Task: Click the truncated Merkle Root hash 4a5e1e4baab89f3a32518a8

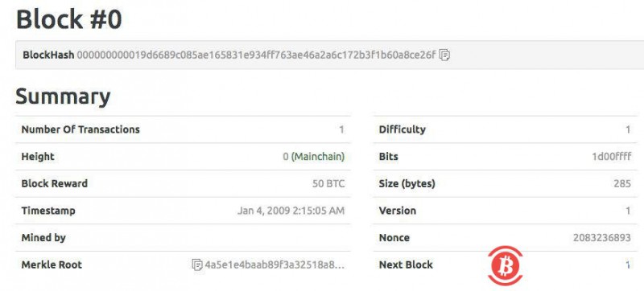Action: pos(275,264)
